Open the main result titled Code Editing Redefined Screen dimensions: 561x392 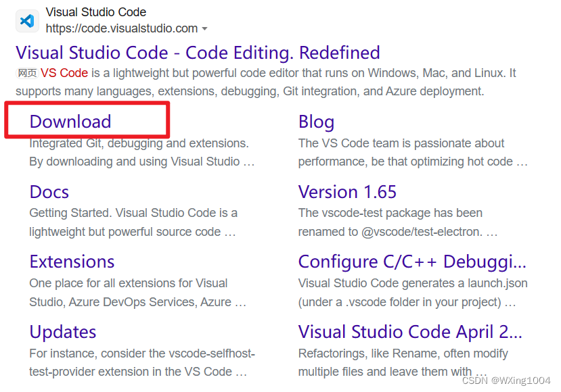198,53
